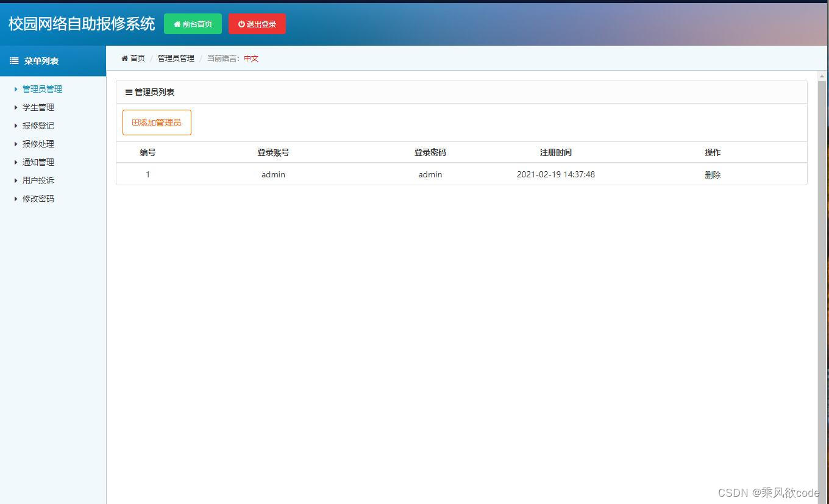This screenshot has height=504, width=829.
Task: Click the 管理员管理 breadcrumb link
Action: point(176,59)
